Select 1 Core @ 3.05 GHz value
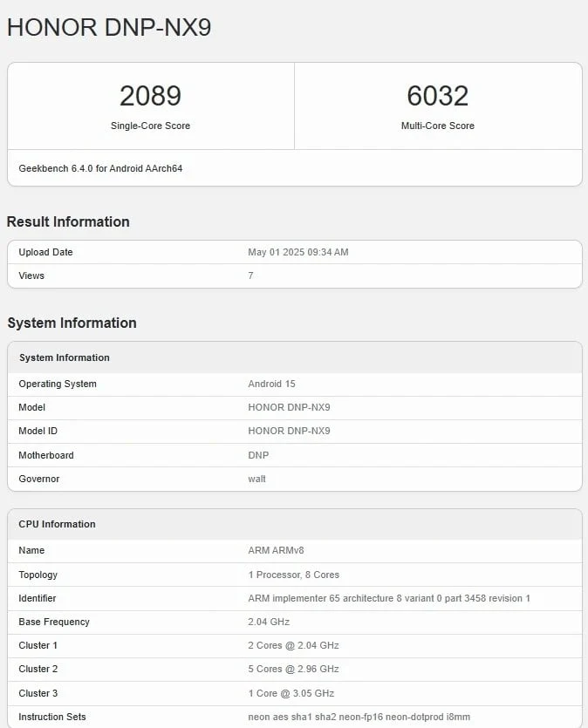This screenshot has height=728, width=588. tap(291, 694)
